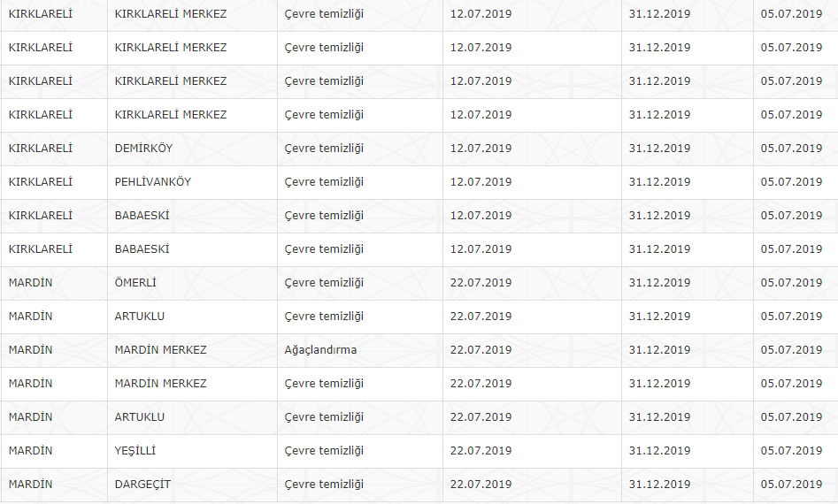Select MARDİN MERKEZ in the Ağaçlandırma row
Image resolution: width=838 pixels, height=504 pixels.
[x=160, y=350]
